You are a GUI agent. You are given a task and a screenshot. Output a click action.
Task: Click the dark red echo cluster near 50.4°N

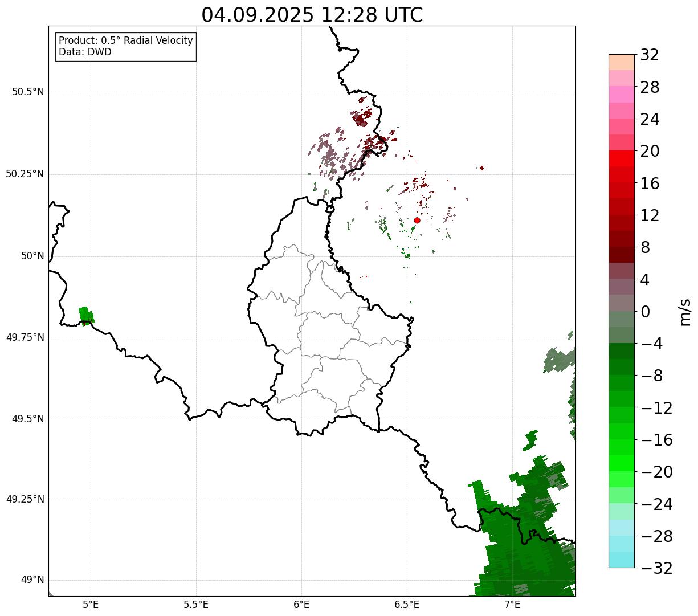tap(362, 118)
